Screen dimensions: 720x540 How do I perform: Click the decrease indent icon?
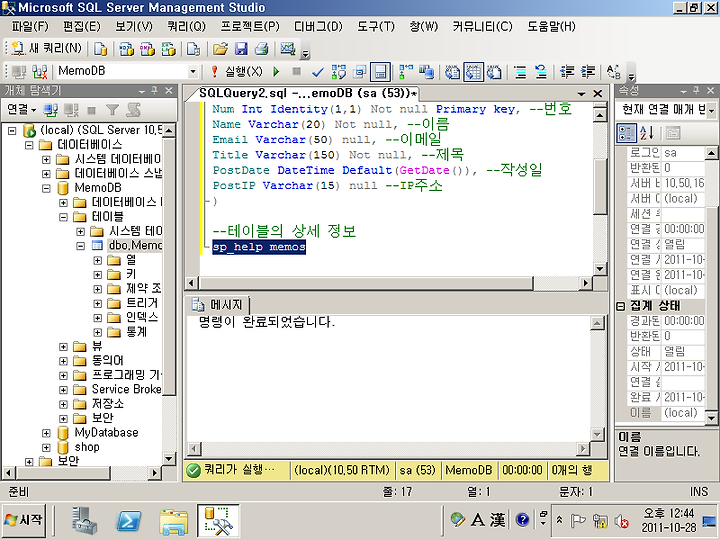[567, 72]
